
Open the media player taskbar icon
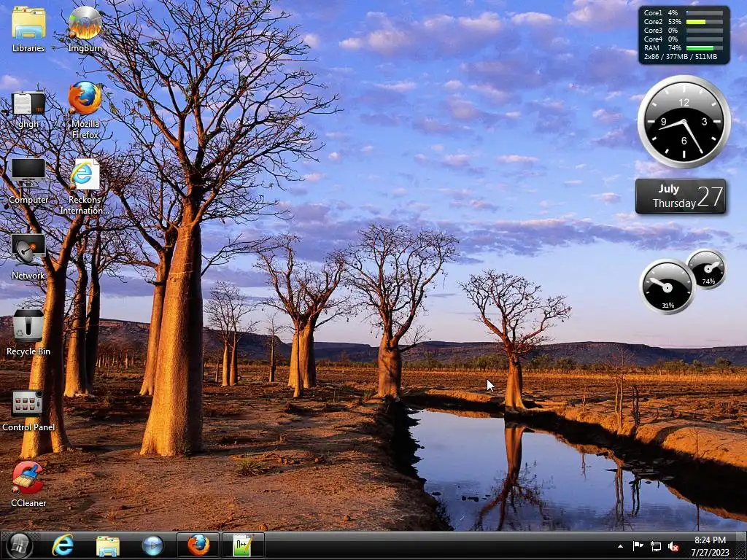(152, 545)
